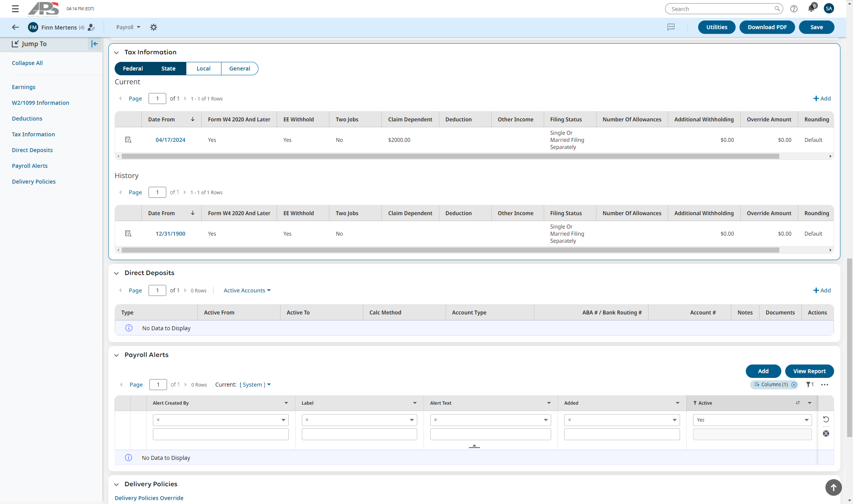Screen dimensions: 853x504
Task: Open the hamburger main menu
Action: tap(15, 9)
